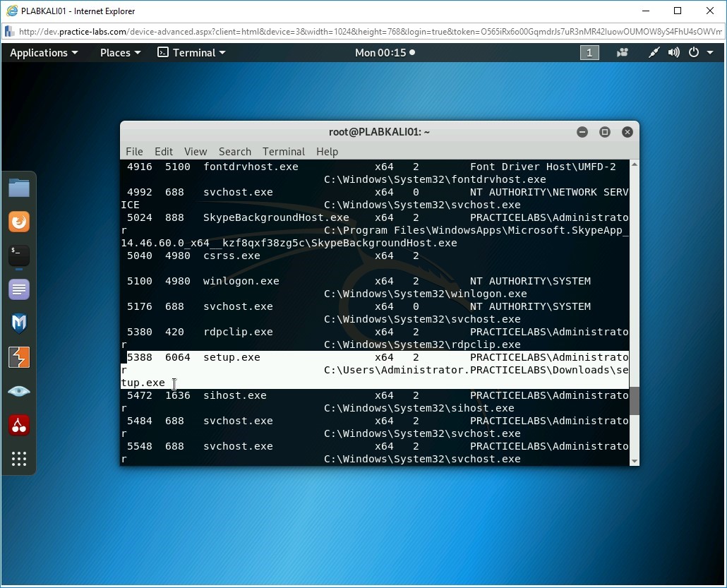Expand the Applications menu
The height and width of the screenshot is (588, 727).
click(44, 53)
